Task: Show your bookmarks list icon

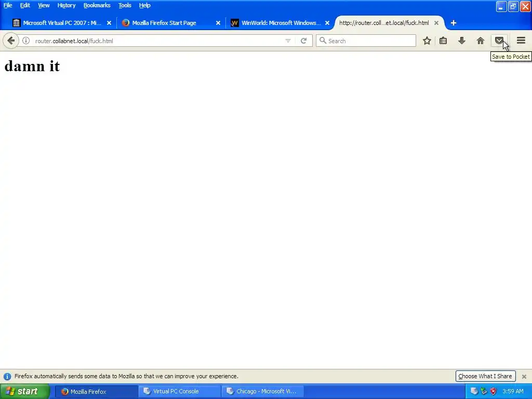Action: (x=443, y=41)
